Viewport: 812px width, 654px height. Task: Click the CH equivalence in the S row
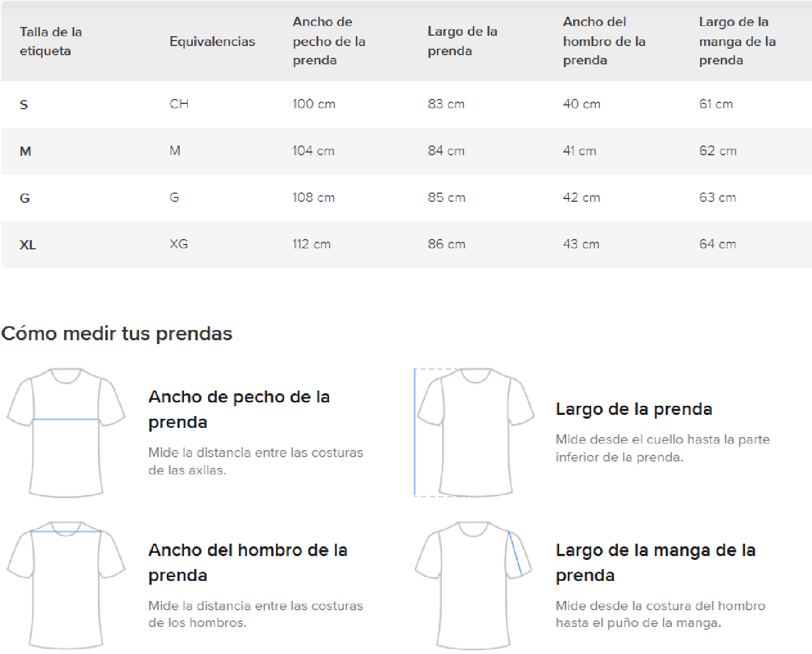(x=179, y=104)
